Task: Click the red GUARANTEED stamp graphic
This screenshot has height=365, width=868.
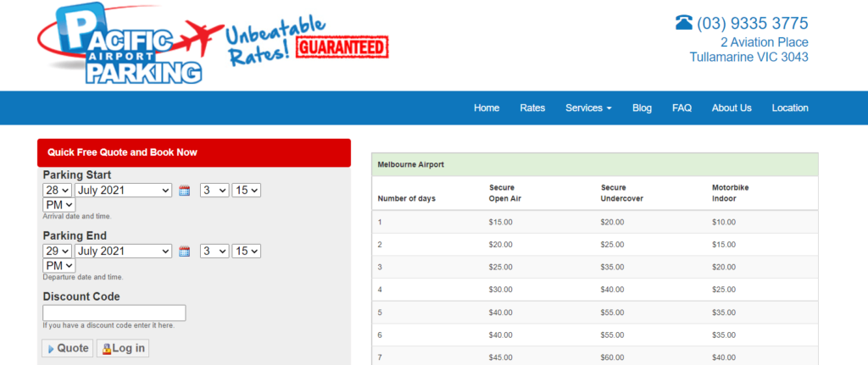Action: pos(342,47)
